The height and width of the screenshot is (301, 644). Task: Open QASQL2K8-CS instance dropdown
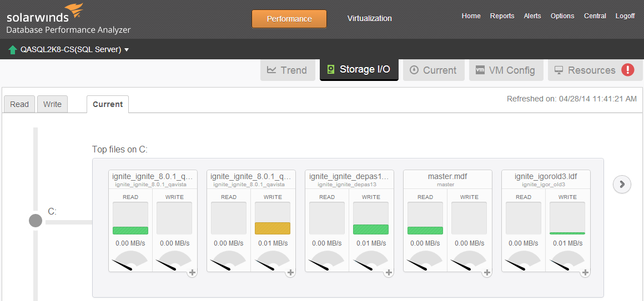(x=75, y=50)
